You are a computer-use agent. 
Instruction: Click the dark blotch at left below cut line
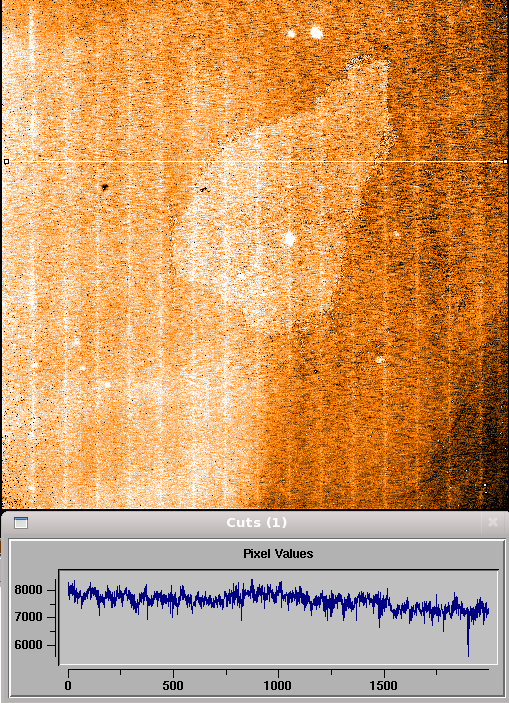click(105, 187)
